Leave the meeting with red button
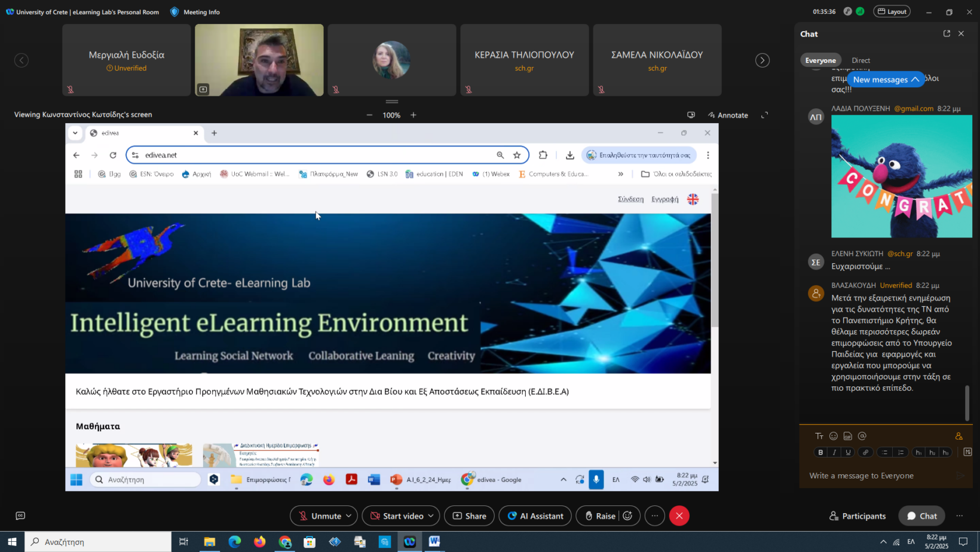 [x=679, y=516]
